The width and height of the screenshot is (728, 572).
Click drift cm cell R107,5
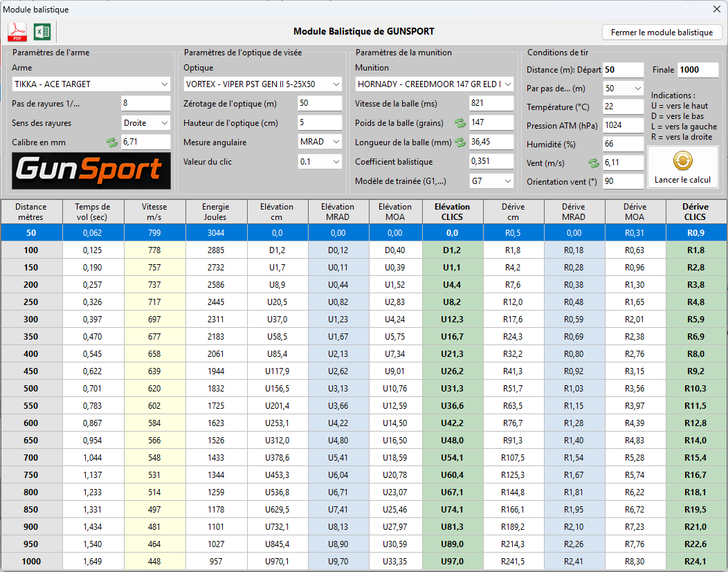point(513,457)
